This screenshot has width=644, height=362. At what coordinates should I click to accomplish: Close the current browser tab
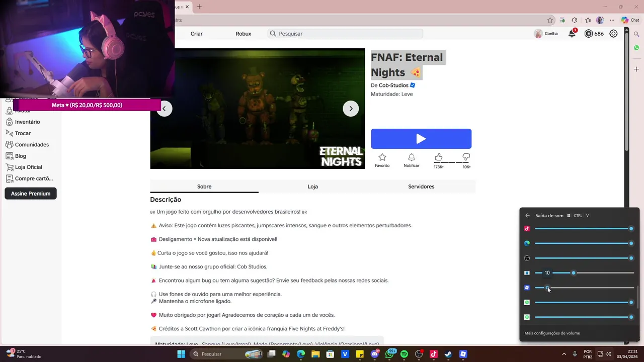click(187, 7)
